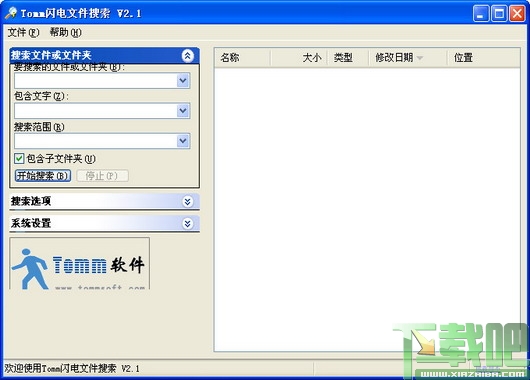This screenshot has width=530, height=380.
Task: Minimize the Tomm file search window
Action: [x=481, y=14]
